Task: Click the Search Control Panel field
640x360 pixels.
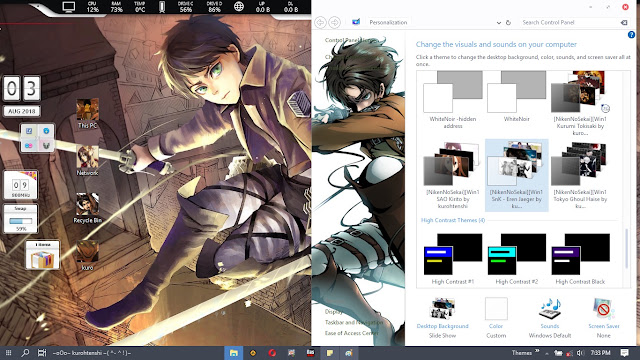Action: (x=570, y=22)
